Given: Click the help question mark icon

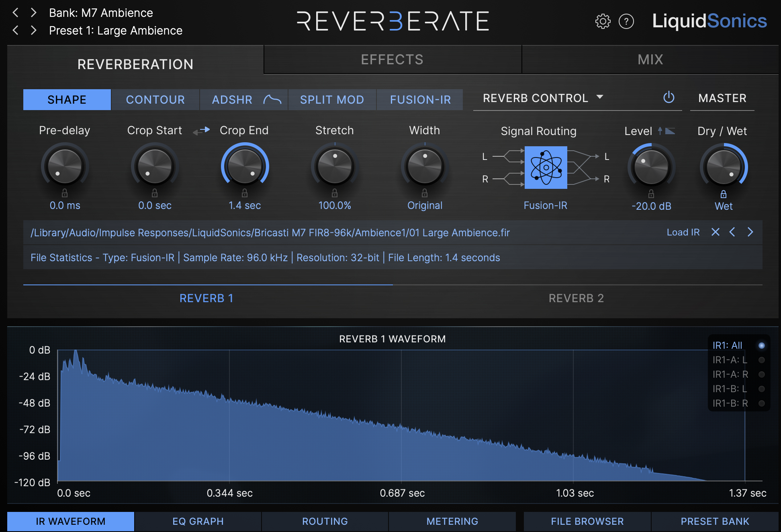Looking at the screenshot, I should click(626, 22).
